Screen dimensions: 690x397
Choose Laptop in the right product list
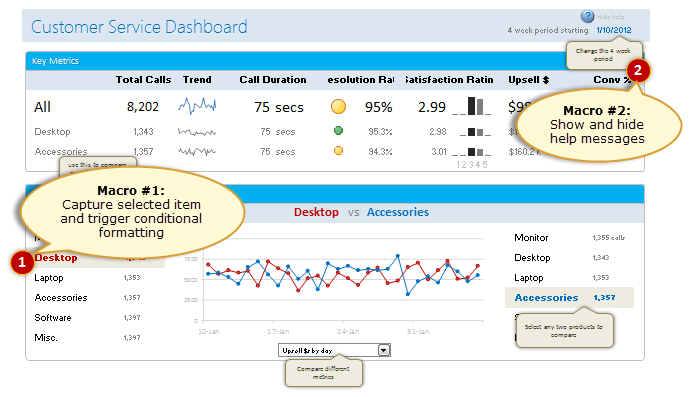pyautogui.click(x=529, y=278)
